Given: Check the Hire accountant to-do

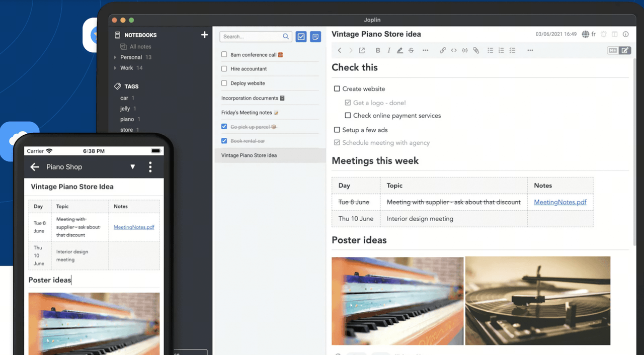Looking at the screenshot, I should click(224, 69).
